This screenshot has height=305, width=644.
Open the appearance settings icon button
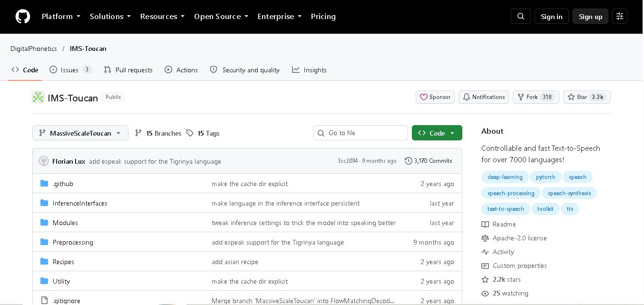(x=620, y=16)
